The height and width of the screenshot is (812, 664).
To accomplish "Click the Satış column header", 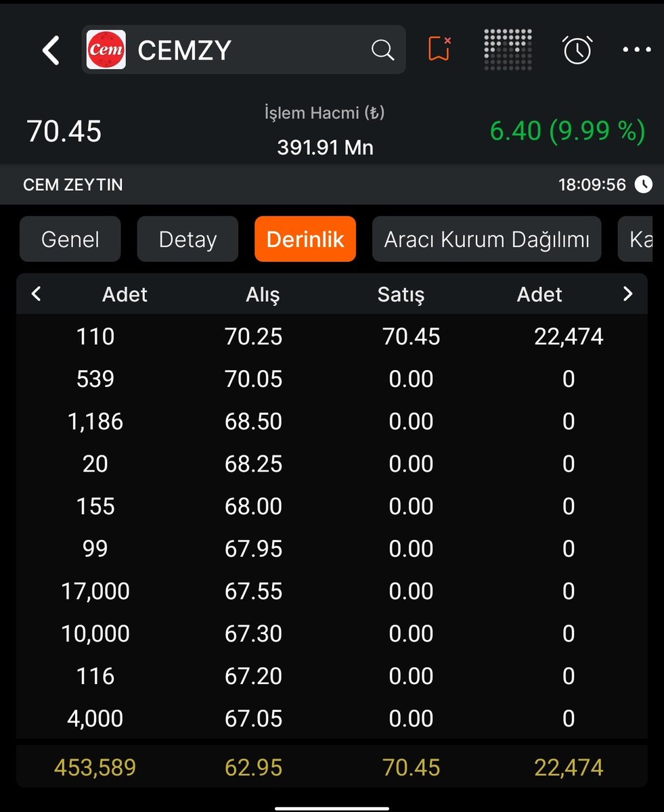I will pyautogui.click(x=401, y=294).
